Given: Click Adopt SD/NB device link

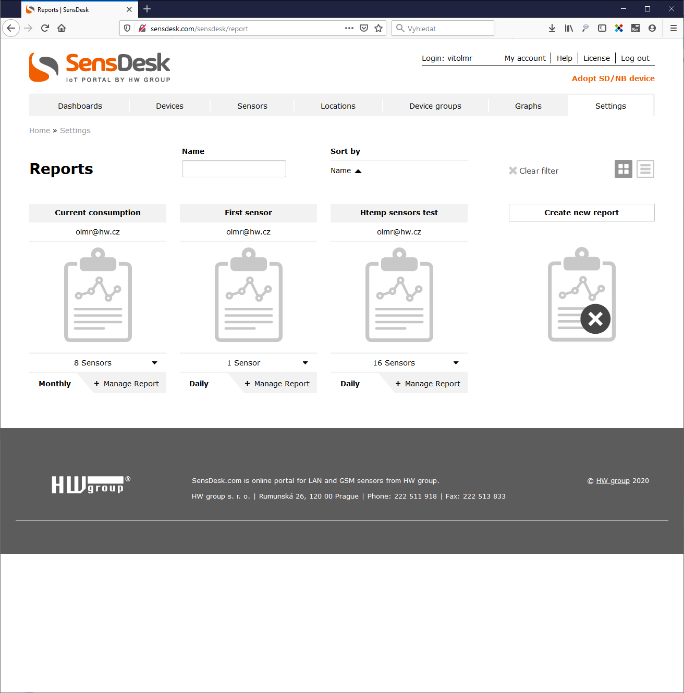Looking at the screenshot, I should (613, 78).
